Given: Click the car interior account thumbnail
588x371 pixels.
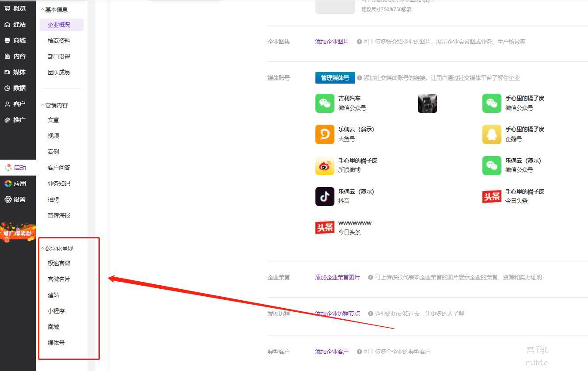Looking at the screenshot, I should coord(427,103).
